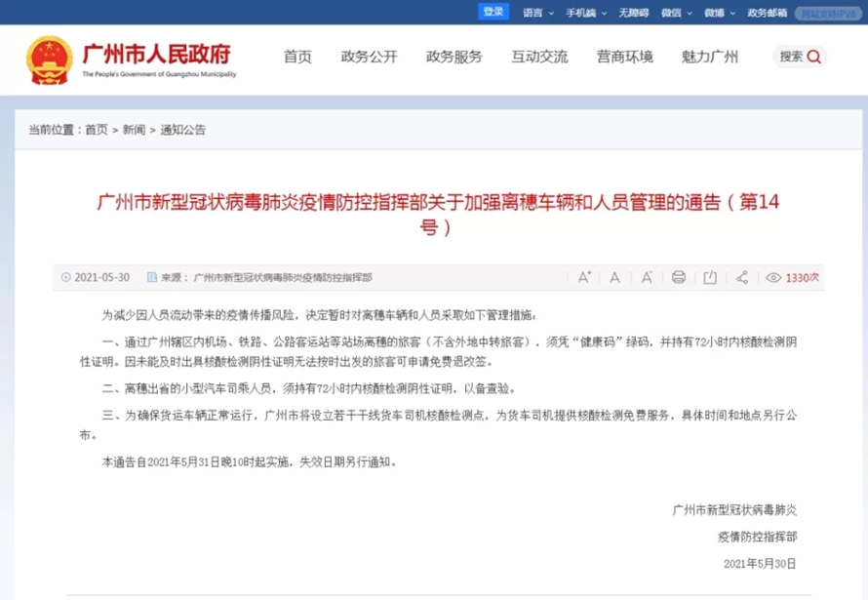Image resolution: width=868 pixels, height=600 pixels.
Task: Click the decrease font size (A-) icon
Action: click(x=645, y=277)
